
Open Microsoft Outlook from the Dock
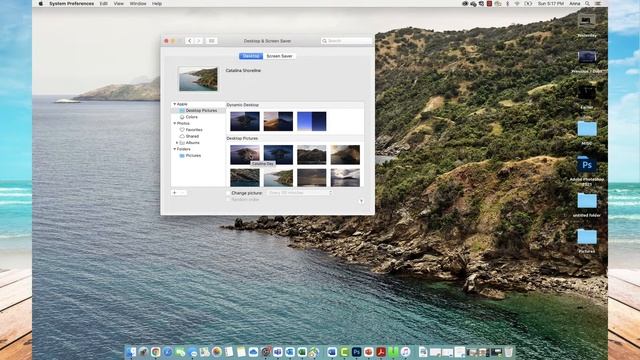(x=290, y=352)
